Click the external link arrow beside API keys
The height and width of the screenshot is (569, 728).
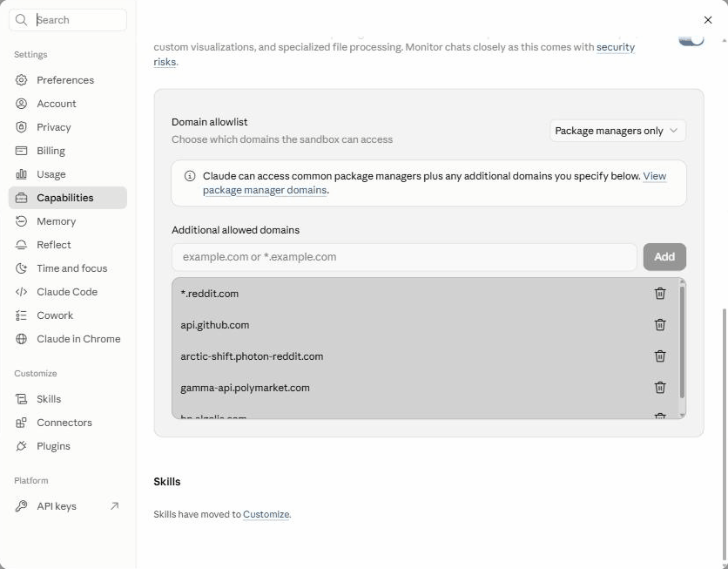tap(115, 506)
